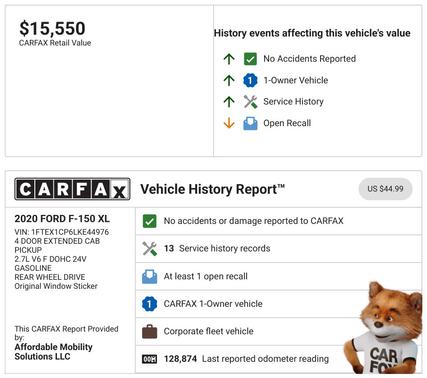This screenshot has height=378, width=427.
Task: Open the CARFAX 1-Owner vehicle row
Action: (x=279, y=304)
